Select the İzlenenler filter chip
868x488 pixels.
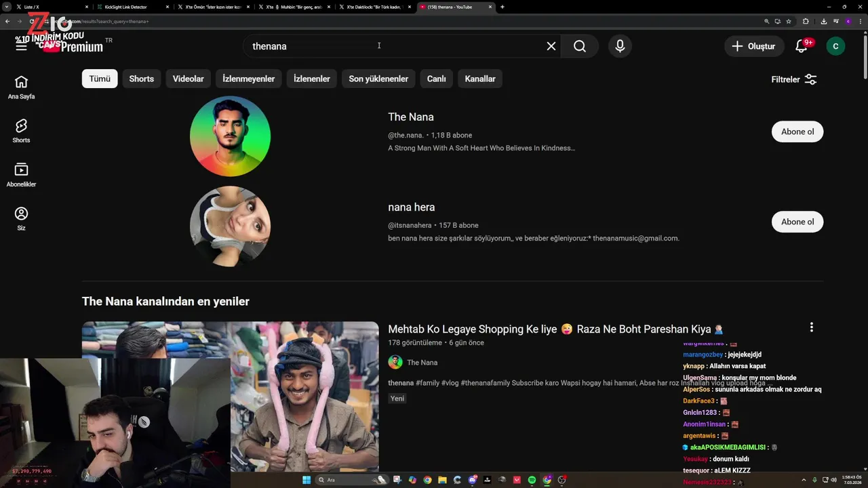click(312, 79)
